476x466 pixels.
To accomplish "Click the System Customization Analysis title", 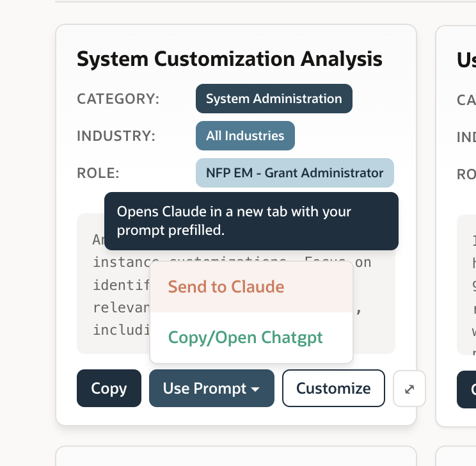I will (230, 60).
